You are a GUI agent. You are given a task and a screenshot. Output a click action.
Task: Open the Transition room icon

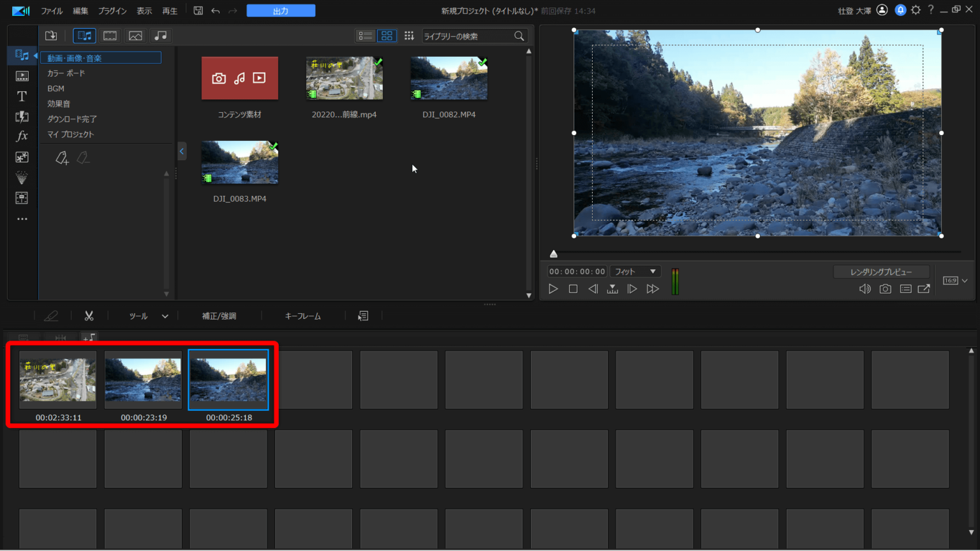pyautogui.click(x=22, y=117)
